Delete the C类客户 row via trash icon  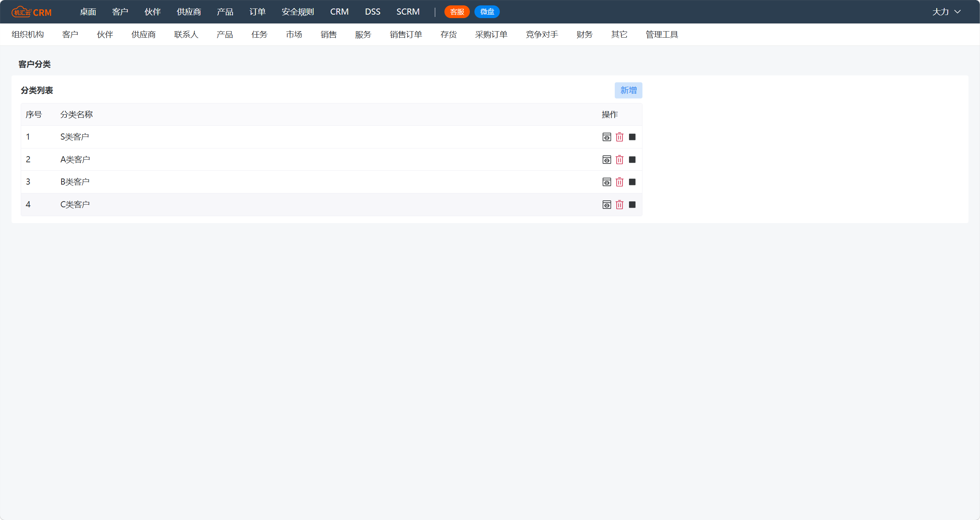point(619,205)
